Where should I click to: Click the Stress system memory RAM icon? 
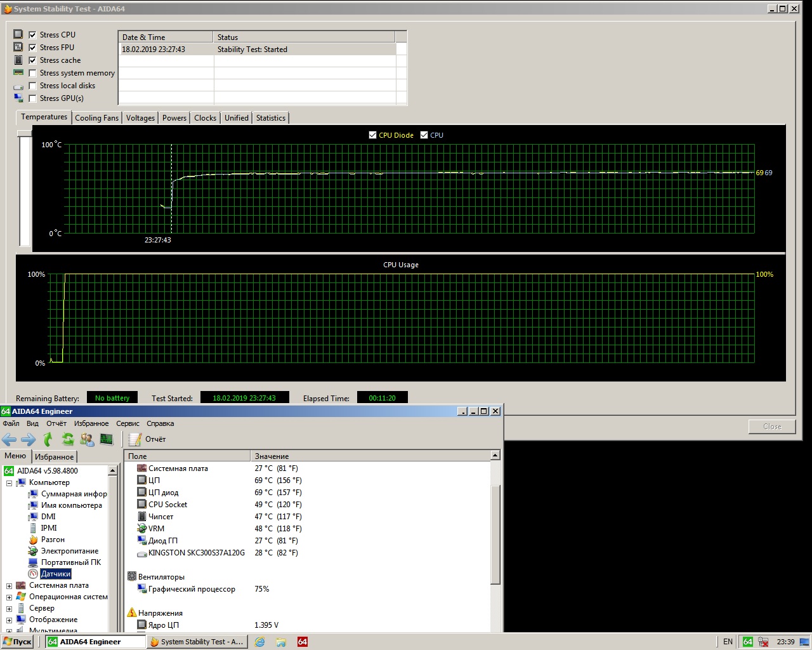click(x=18, y=72)
